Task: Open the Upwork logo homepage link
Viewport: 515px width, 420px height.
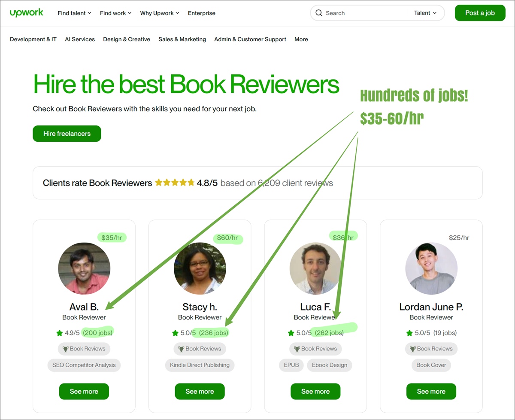Action: 27,13
